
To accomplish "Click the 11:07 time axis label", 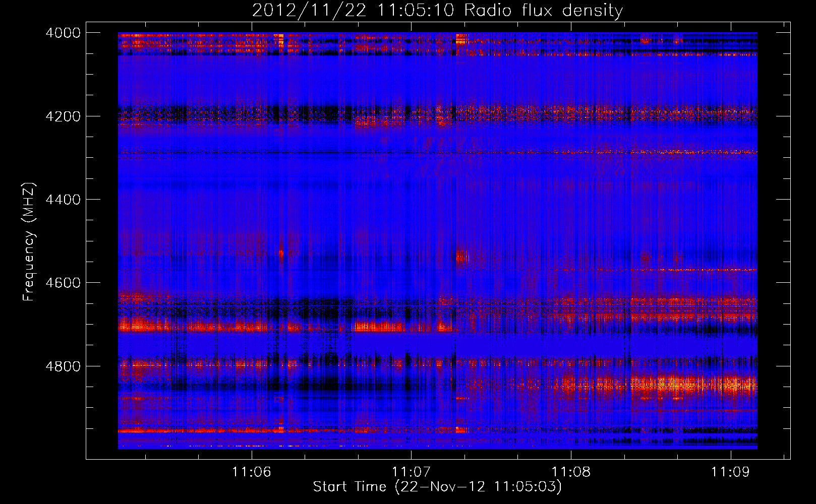I will tap(411, 472).
